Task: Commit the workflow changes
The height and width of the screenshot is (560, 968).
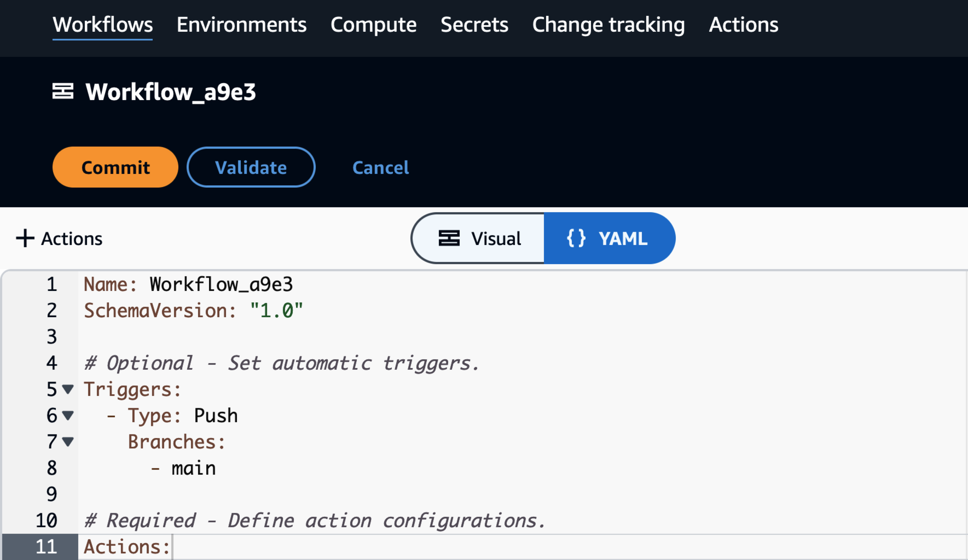Action: tap(115, 167)
